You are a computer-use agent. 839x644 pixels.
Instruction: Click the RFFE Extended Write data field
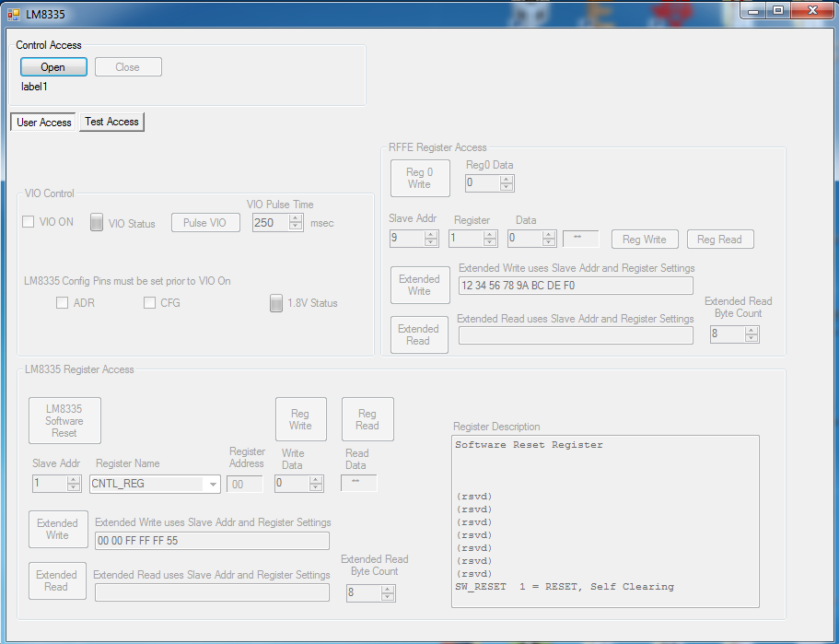pyautogui.click(x=576, y=286)
